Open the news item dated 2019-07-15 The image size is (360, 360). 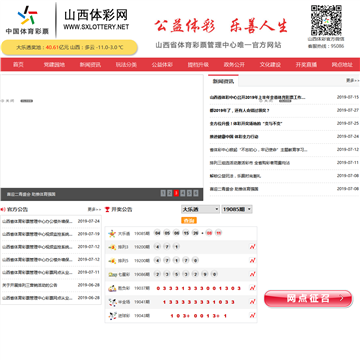[x=257, y=97]
